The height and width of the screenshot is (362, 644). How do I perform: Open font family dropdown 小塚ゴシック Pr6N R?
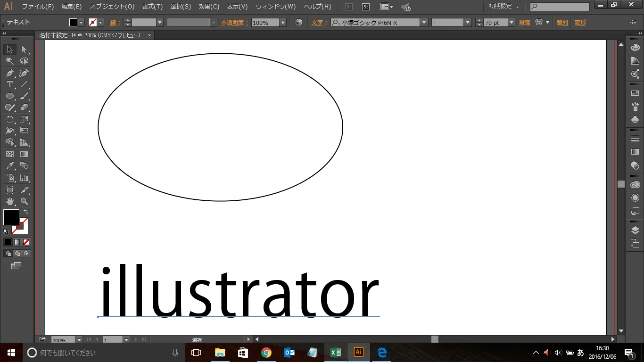point(424,23)
